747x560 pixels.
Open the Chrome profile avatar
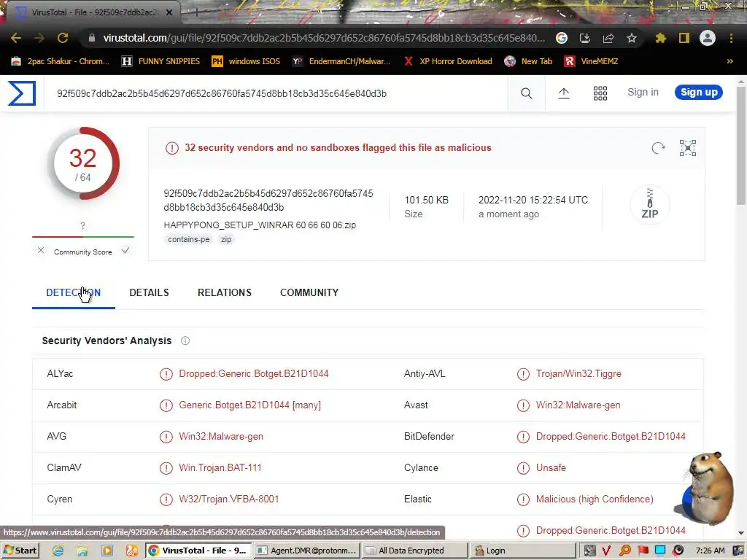click(x=708, y=38)
